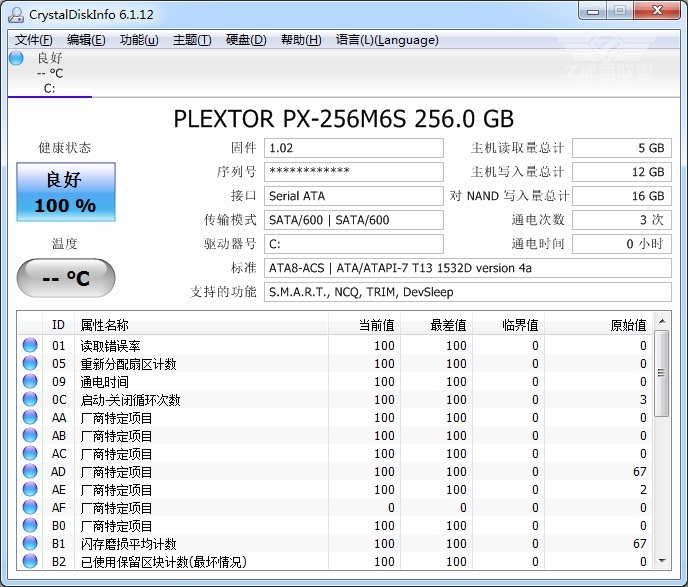
Task: Open the 功能(u) menu
Action: pos(139,40)
